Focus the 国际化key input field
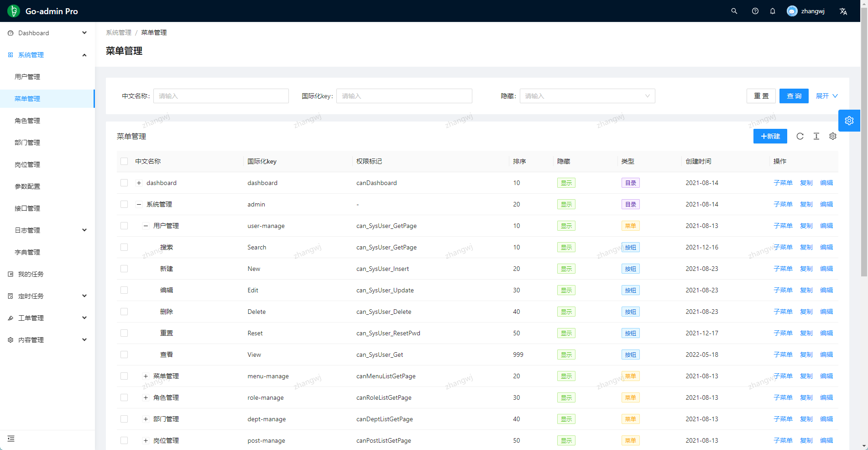This screenshot has width=868, height=450. 404,96
